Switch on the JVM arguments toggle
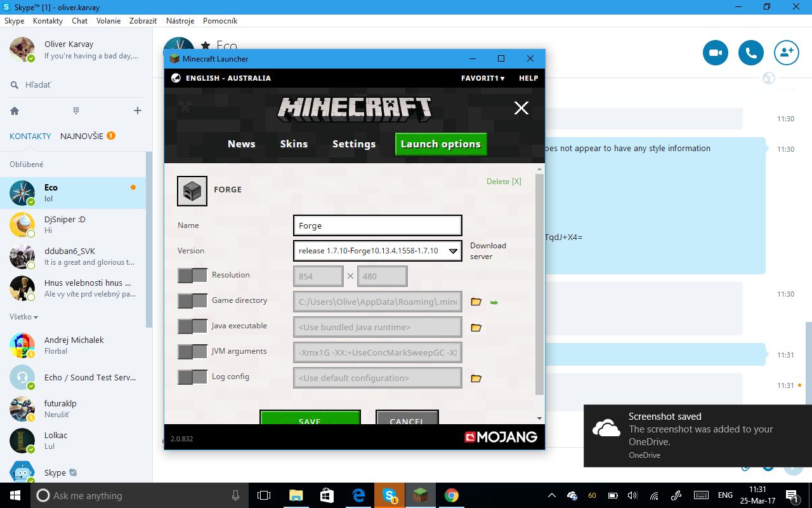Screen dimensions: 812x508 192,351
